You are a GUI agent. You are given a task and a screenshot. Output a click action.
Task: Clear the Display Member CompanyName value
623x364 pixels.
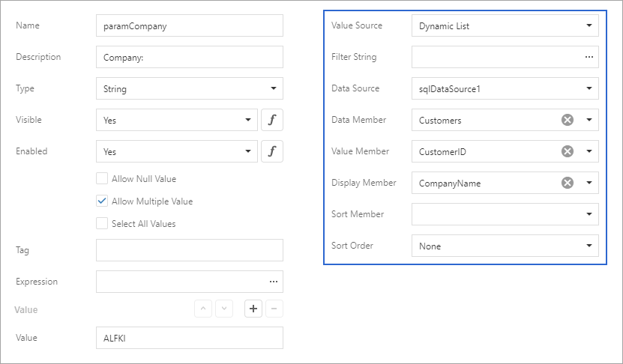[568, 183]
